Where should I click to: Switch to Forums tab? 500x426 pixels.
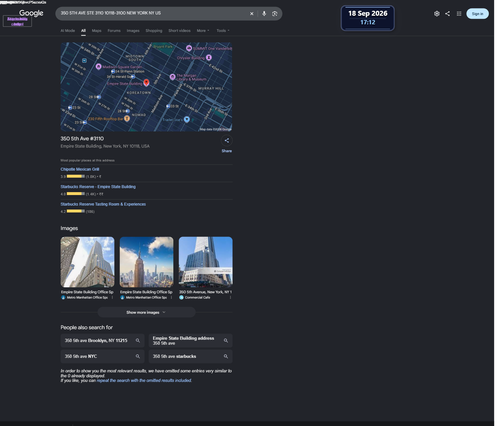pyautogui.click(x=114, y=30)
